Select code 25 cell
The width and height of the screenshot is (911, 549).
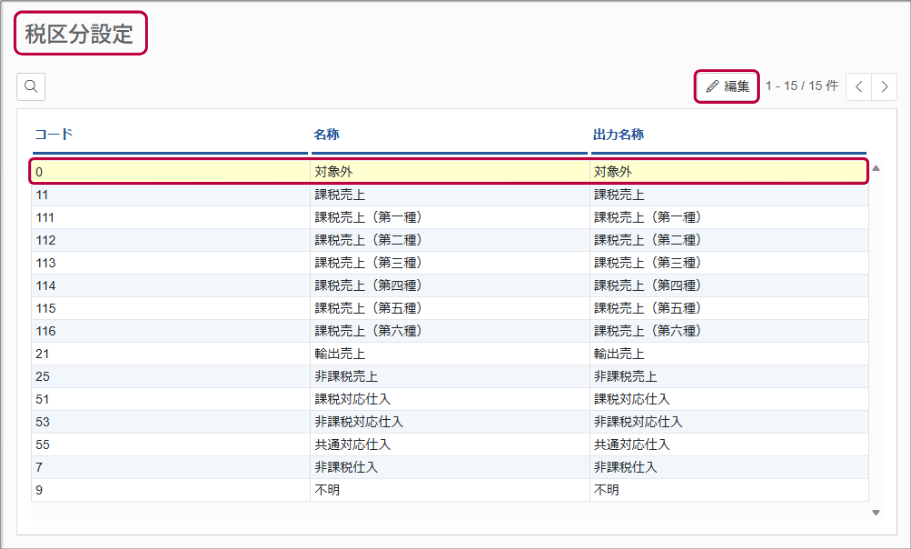(171, 376)
